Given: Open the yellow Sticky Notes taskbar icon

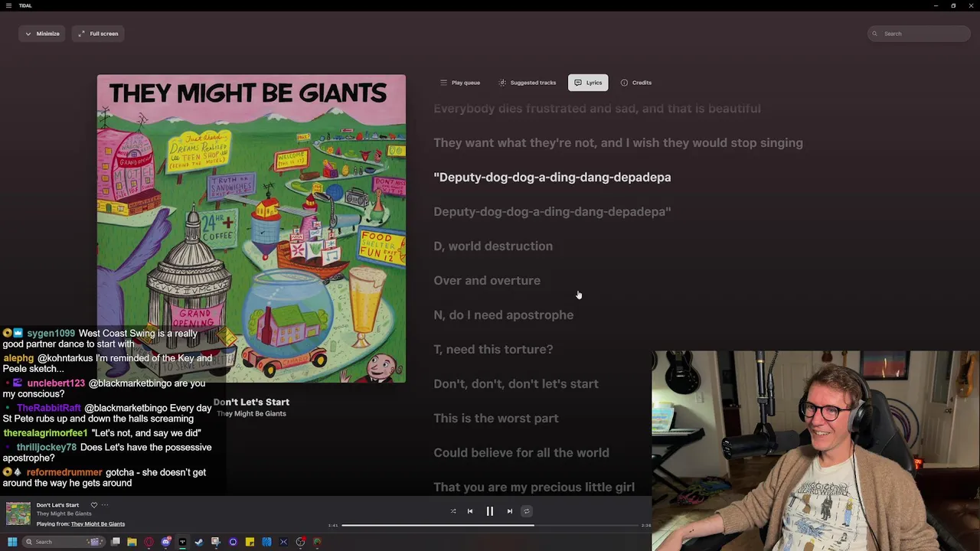Looking at the screenshot, I should coord(250,542).
